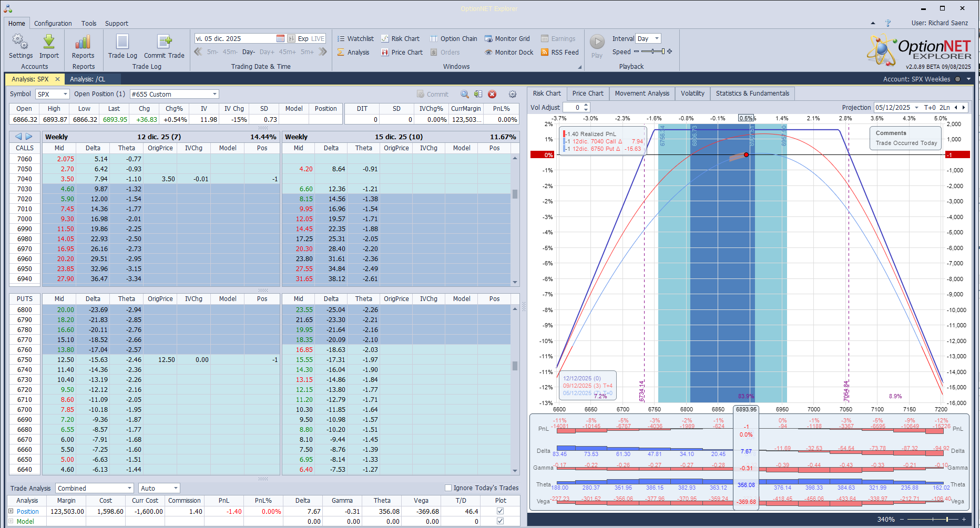
Task: Open the Settings gear icon
Action: pos(21,43)
